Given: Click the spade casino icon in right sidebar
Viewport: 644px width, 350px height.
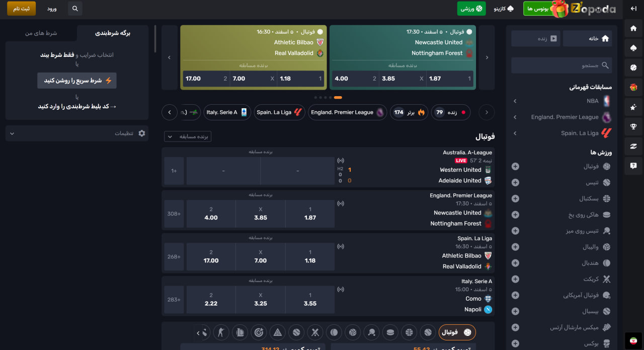Looking at the screenshot, I should pyautogui.click(x=633, y=48).
